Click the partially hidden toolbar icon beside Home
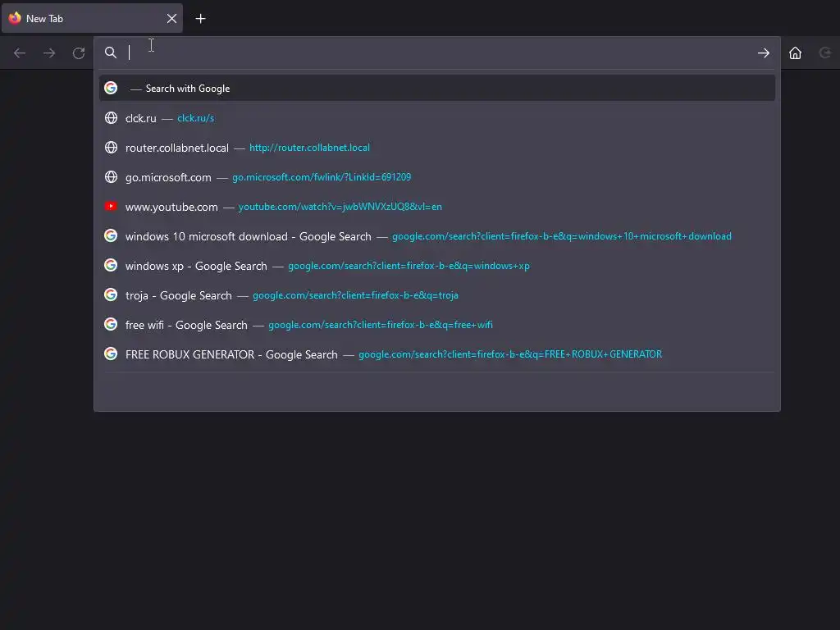This screenshot has width=840, height=630. click(x=825, y=53)
